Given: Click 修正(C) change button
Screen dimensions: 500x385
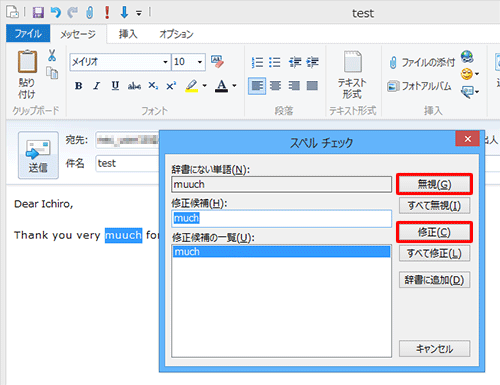Looking at the screenshot, I should [x=434, y=232].
